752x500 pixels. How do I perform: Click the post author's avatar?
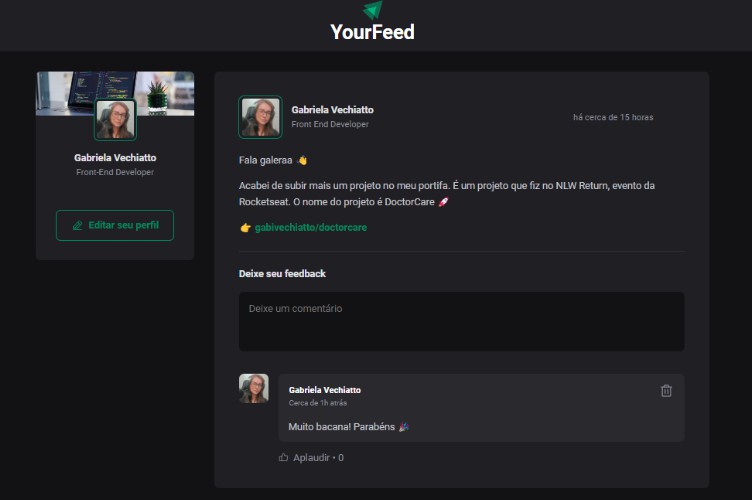point(260,117)
